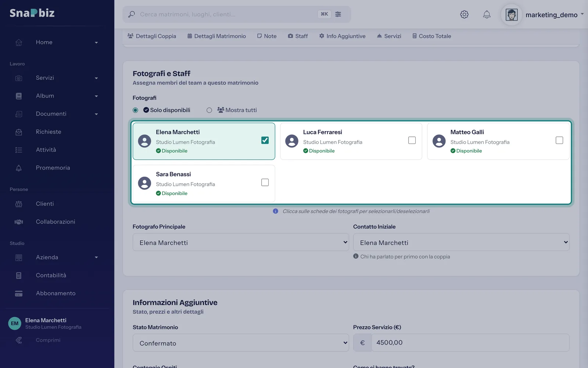The height and width of the screenshot is (368, 588).
Task: Open the Stato Matrimonio dropdown
Action: tap(241, 343)
